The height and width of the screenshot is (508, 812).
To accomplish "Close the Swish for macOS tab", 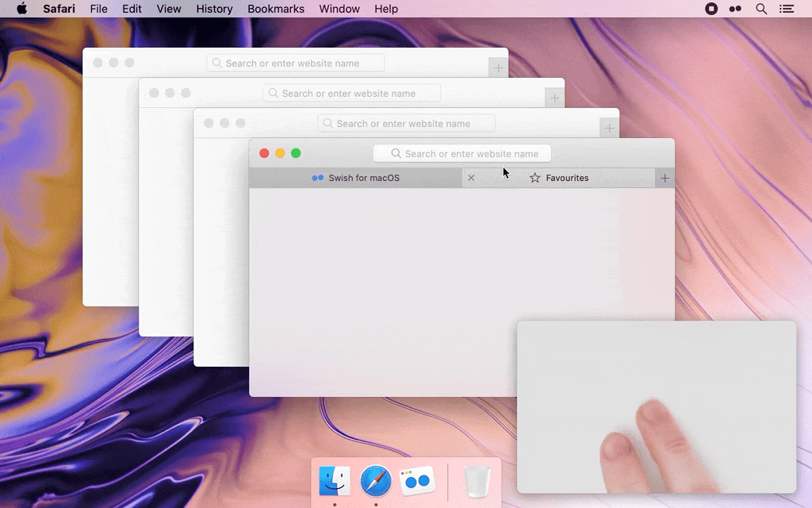I will [x=471, y=178].
